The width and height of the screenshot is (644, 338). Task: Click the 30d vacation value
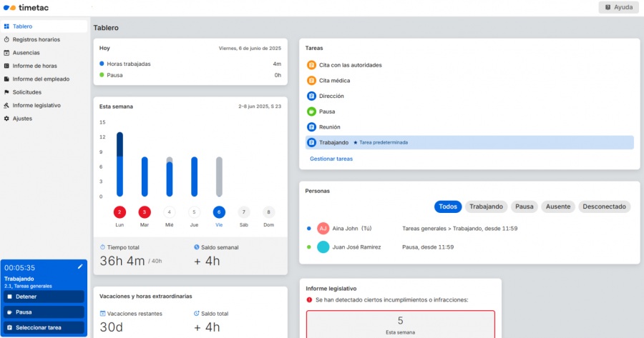(112, 327)
